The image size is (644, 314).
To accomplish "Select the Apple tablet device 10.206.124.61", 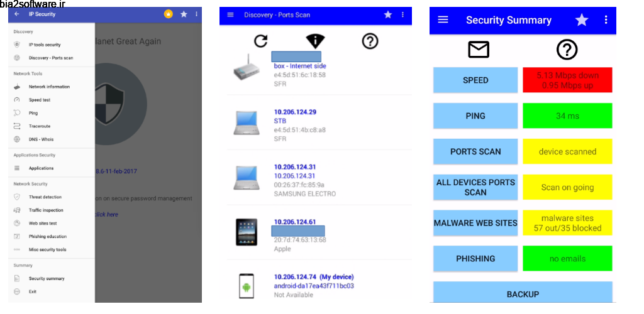I will pos(319,233).
